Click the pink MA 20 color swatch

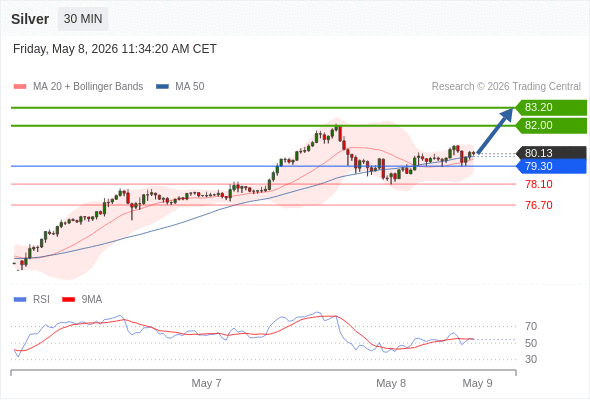(20, 87)
